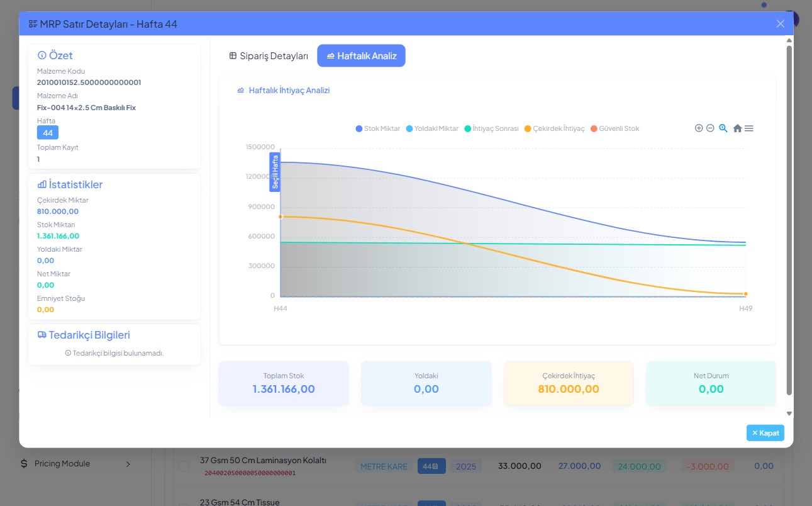Toggle Yoldaki Miktar series visibility

pyautogui.click(x=431, y=128)
